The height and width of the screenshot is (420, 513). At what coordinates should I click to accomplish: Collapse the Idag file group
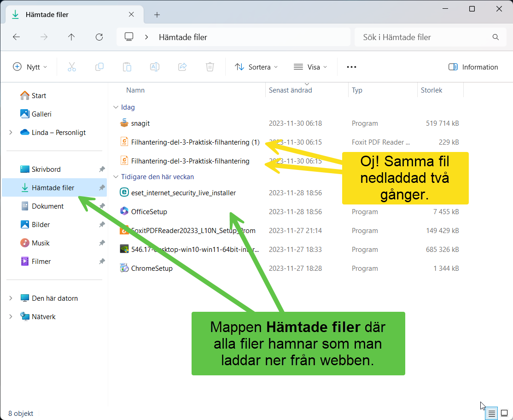116,107
